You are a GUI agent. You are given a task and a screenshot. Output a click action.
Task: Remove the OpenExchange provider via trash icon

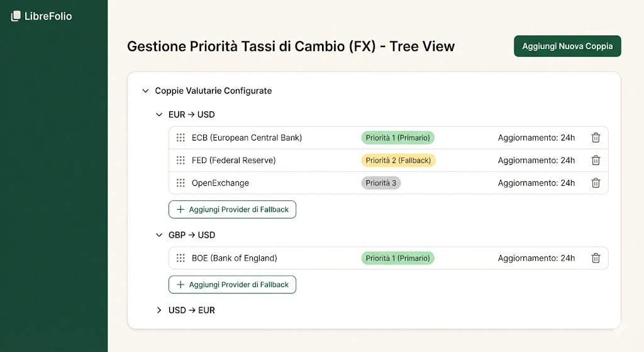(x=596, y=183)
